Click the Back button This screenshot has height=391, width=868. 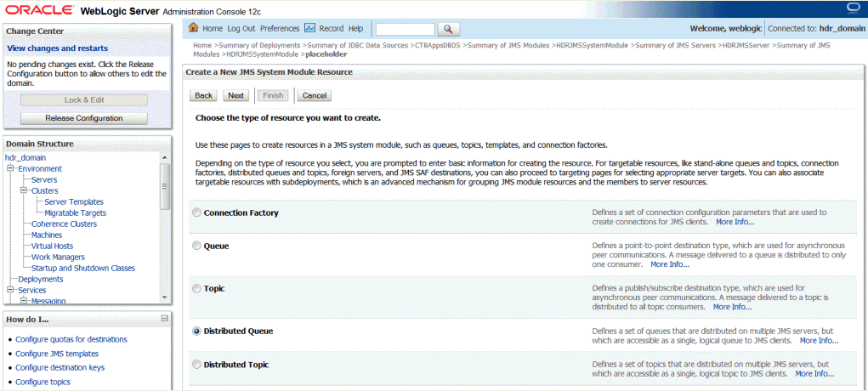[204, 96]
